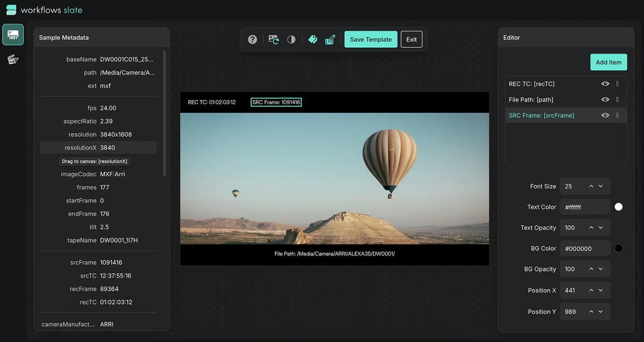The width and height of the screenshot is (644, 342).
Task: Click the BG Color hex field
Action: (x=585, y=249)
